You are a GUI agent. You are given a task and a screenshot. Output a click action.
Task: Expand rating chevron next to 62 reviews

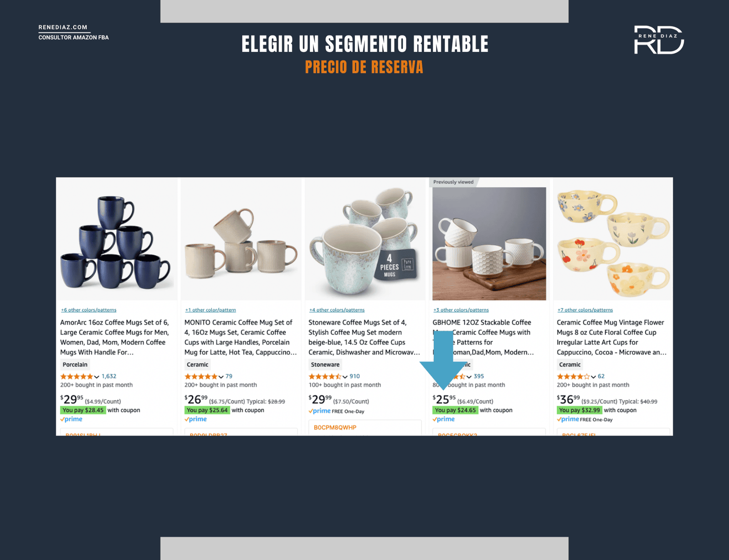593,377
